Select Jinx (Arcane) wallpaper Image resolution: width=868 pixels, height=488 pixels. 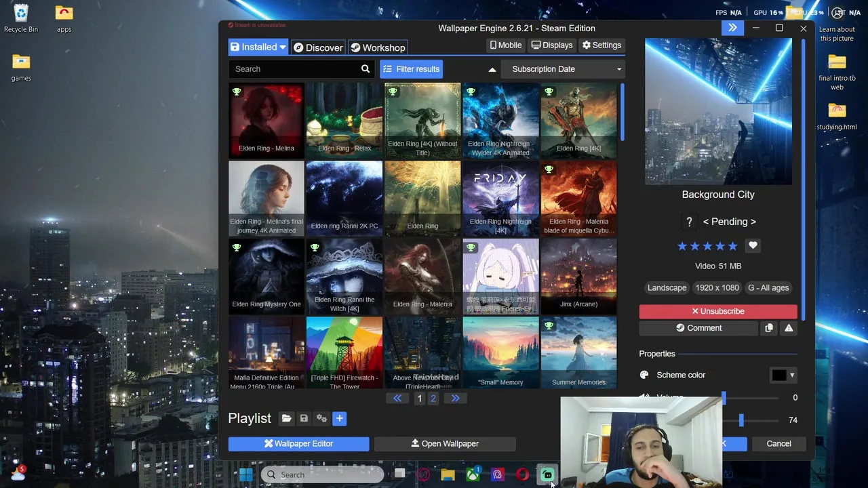tap(578, 276)
